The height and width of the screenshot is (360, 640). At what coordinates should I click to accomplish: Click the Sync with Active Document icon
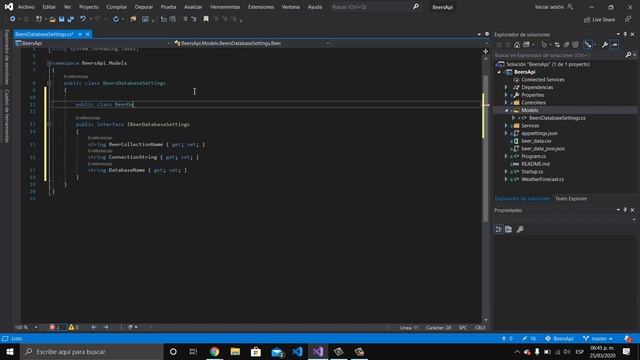(557, 45)
